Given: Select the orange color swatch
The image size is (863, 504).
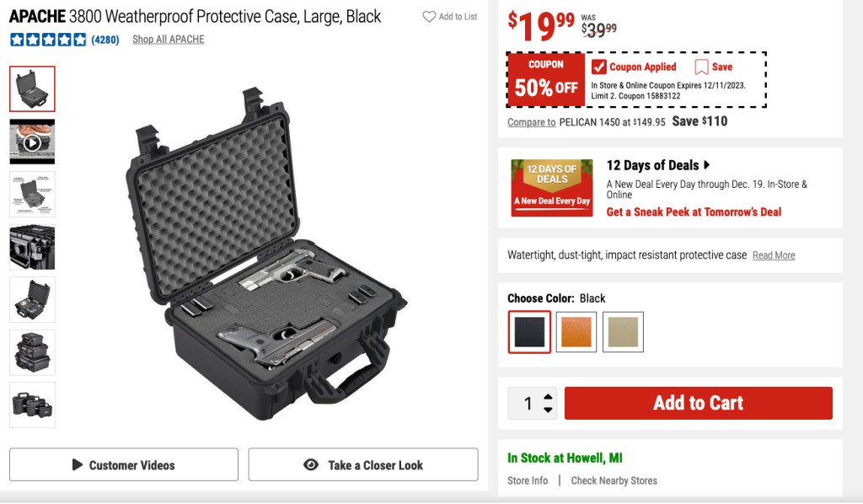Looking at the screenshot, I should click(x=576, y=332).
